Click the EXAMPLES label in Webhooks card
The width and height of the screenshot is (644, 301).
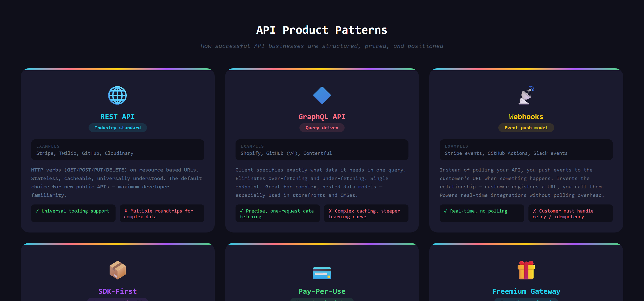coord(457,146)
